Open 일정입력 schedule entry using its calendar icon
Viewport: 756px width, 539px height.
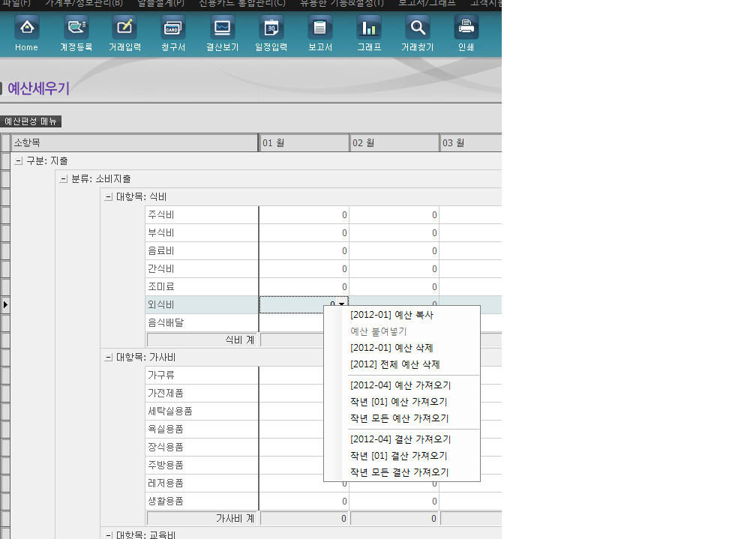click(271, 34)
